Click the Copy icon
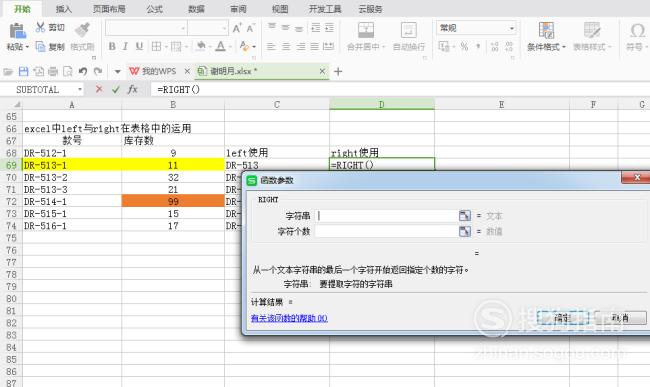This screenshot has height=387, width=650. 40,46
